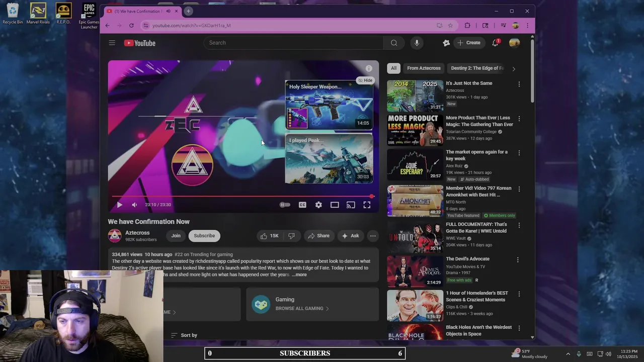Viewport: 644px width, 362px height.
Task: Open more actions under the video
Action: (x=373, y=236)
